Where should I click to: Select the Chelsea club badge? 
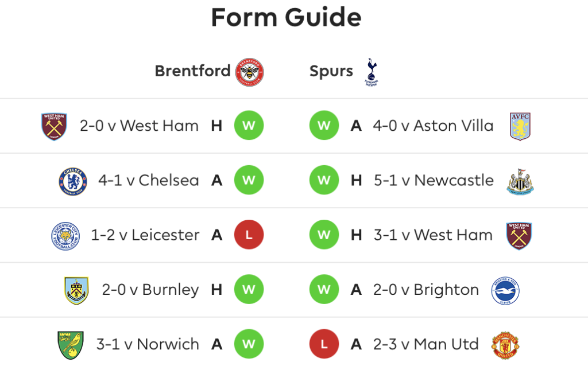[x=73, y=182]
